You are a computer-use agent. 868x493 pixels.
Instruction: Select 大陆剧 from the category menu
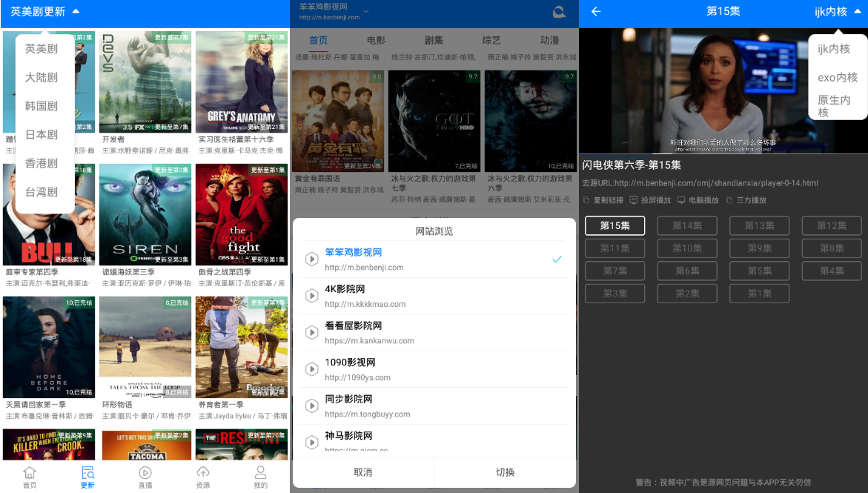42,78
